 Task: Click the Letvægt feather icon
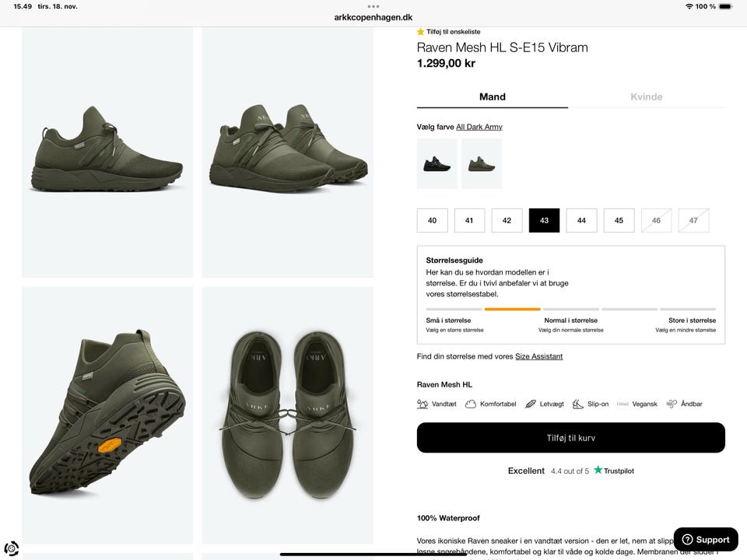pyautogui.click(x=531, y=404)
